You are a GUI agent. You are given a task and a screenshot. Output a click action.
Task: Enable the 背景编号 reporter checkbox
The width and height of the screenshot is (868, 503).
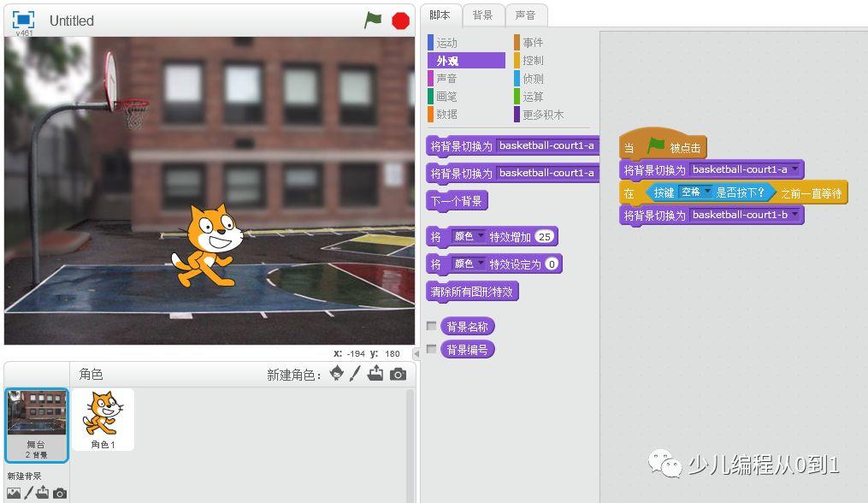431,349
